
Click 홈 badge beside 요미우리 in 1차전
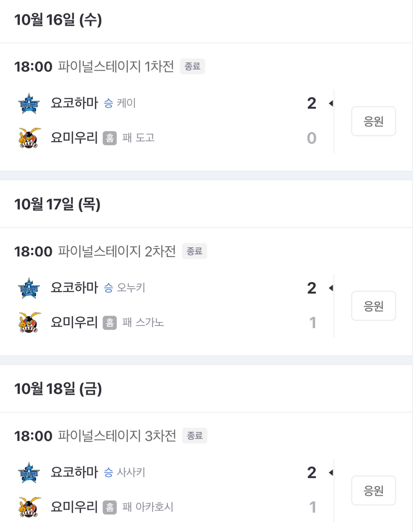110,138
